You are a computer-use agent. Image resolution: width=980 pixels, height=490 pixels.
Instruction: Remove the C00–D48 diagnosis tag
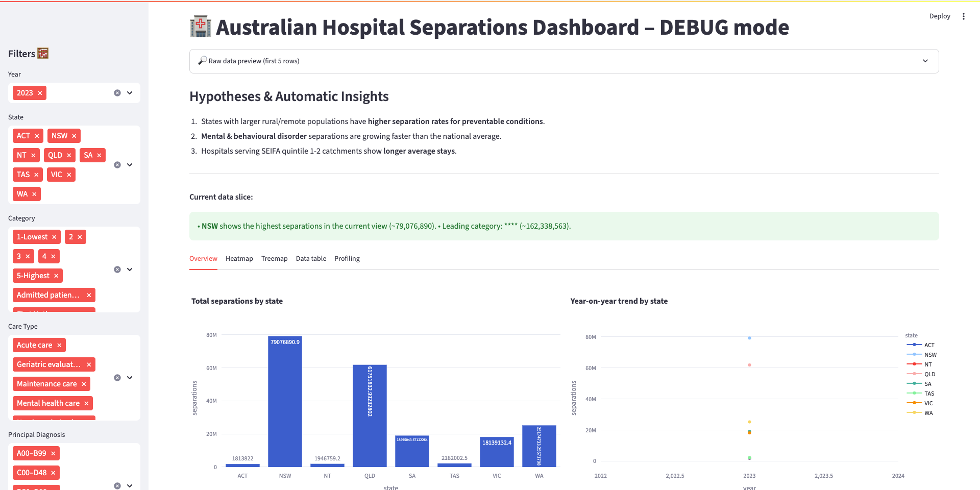coord(53,473)
